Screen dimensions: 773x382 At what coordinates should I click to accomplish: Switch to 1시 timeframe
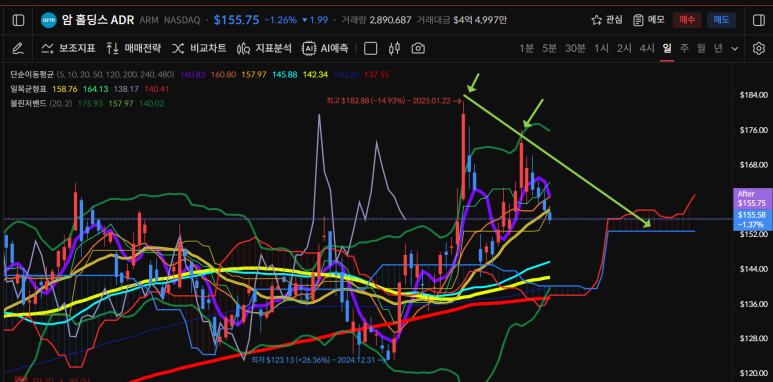pyautogui.click(x=601, y=48)
